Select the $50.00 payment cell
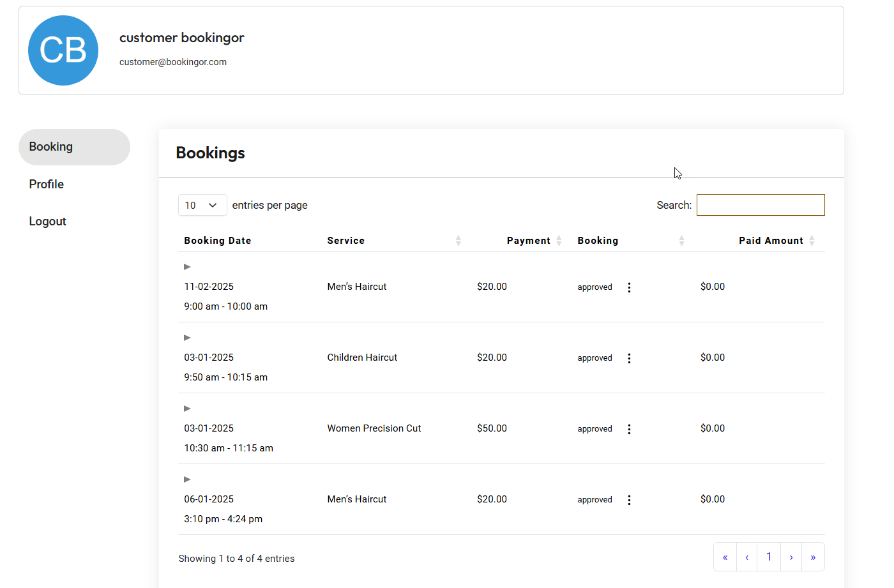894x588 pixels. 492,428
